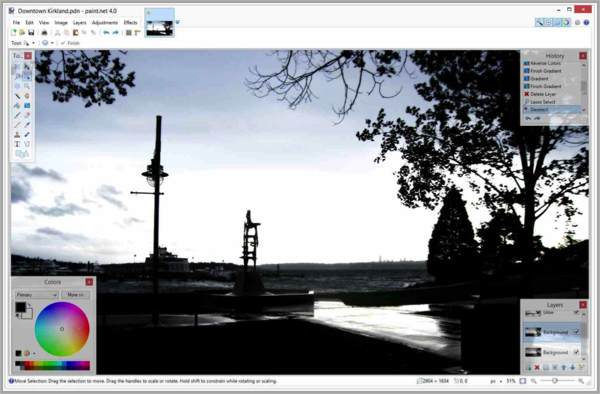Click the Print icon in toolbar
Viewport: 600px width, 394px height.
pos(44,33)
